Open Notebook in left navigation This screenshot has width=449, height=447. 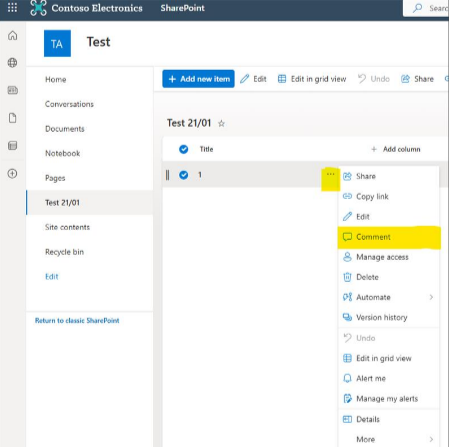(x=63, y=153)
